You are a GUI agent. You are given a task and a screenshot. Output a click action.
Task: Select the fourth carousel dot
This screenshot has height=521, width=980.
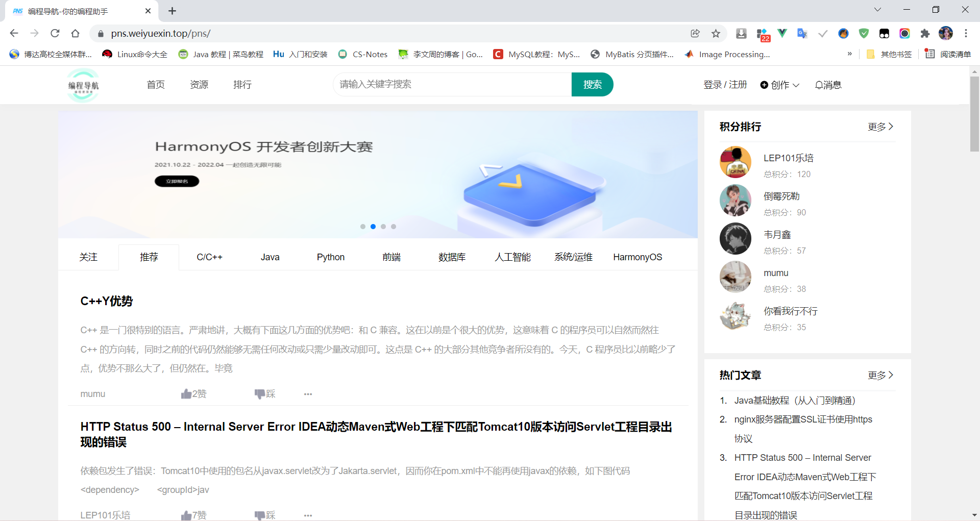pos(394,227)
